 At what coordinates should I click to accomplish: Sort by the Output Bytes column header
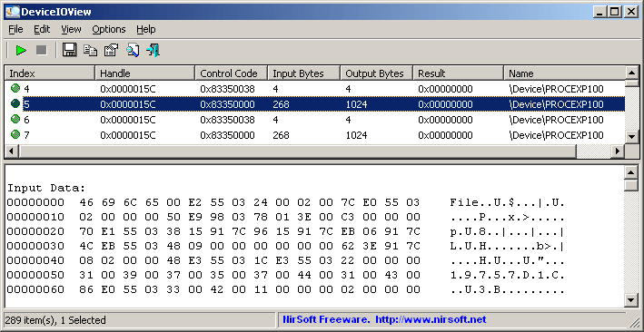(377, 73)
